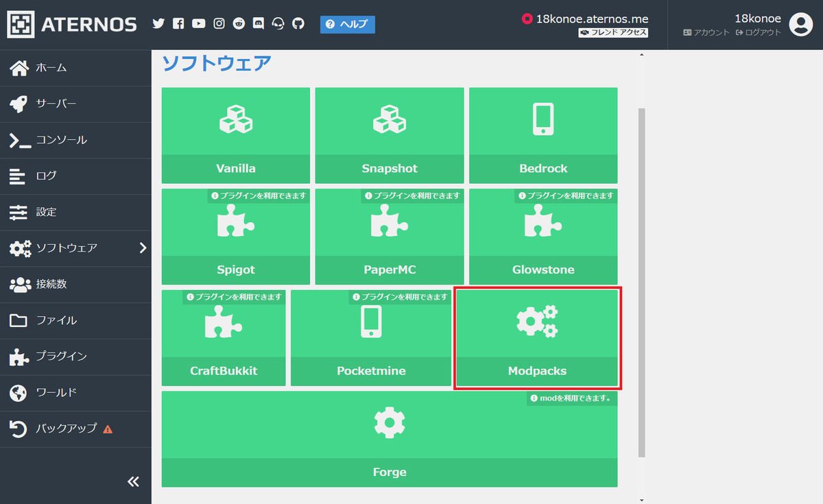The height and width of the screenshot is (504, 823).
Task: Click the red server status icon
Action: coord(527,19)
